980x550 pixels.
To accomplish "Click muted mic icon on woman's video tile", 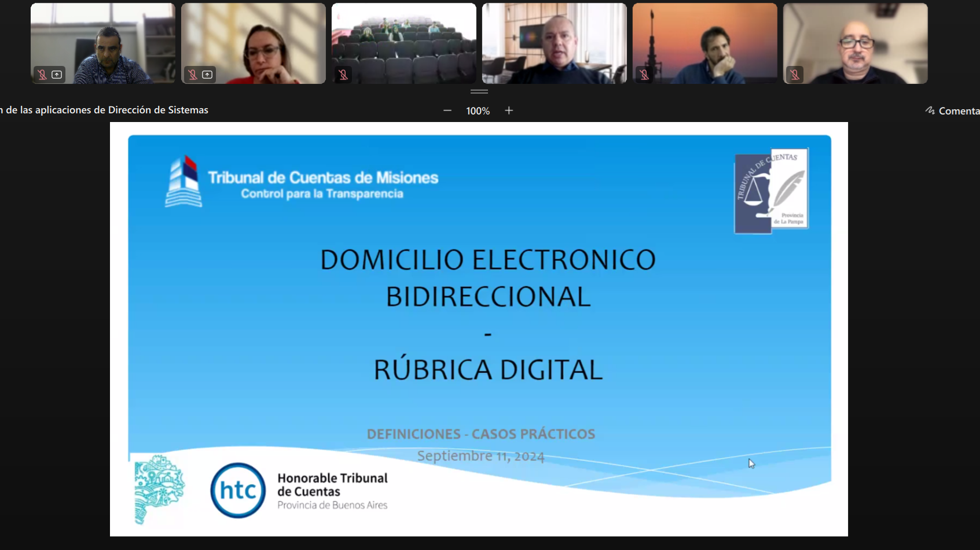I will click(x=193, y=75).
